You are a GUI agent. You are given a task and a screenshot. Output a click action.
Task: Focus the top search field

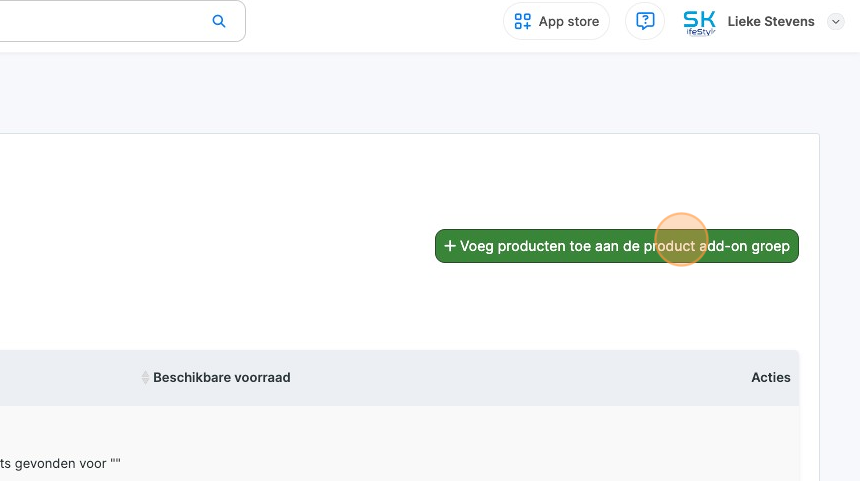point(100,21)
